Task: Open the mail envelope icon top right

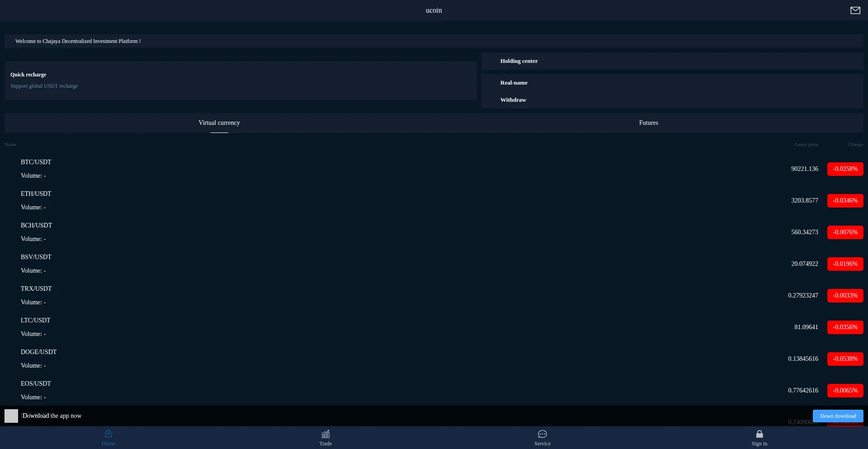Action: click(855, 10)
